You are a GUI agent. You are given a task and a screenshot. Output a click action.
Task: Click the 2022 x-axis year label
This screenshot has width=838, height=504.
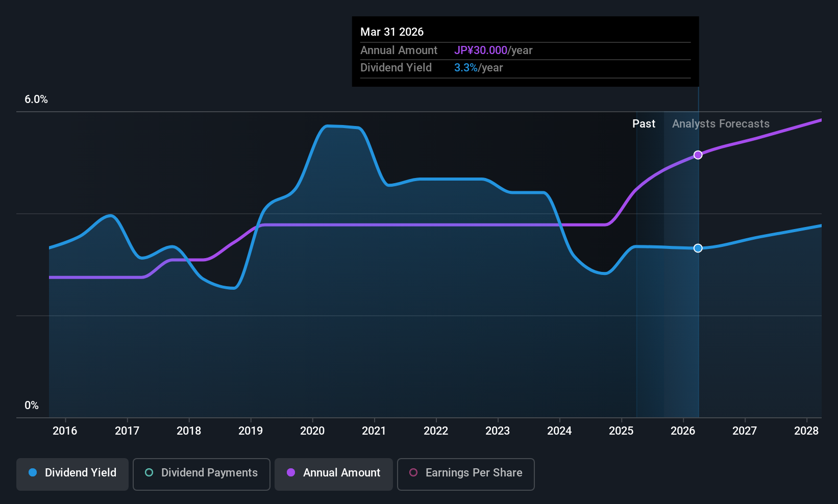pos(436,431)
